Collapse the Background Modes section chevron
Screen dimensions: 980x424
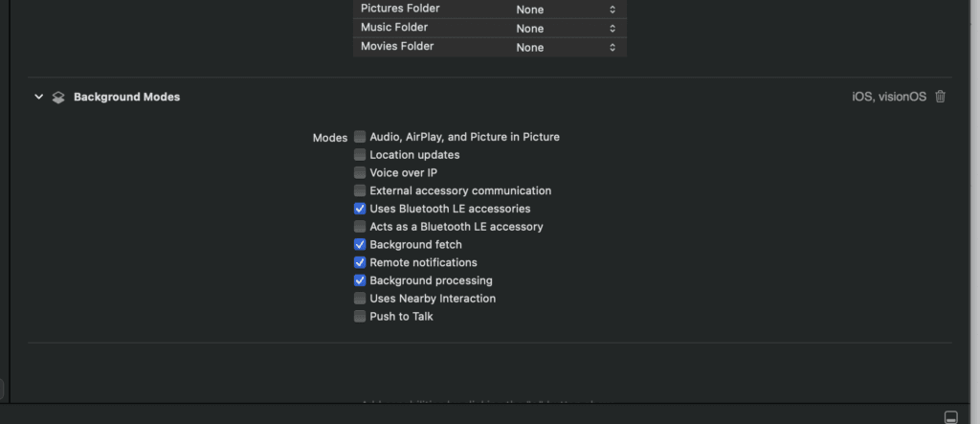click(x=39, y=97)
